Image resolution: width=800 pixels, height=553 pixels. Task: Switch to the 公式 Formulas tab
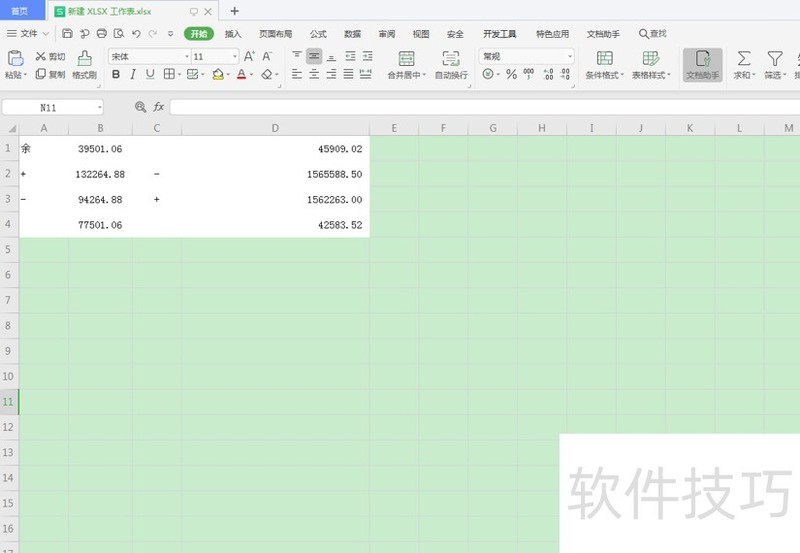point(318,34)
